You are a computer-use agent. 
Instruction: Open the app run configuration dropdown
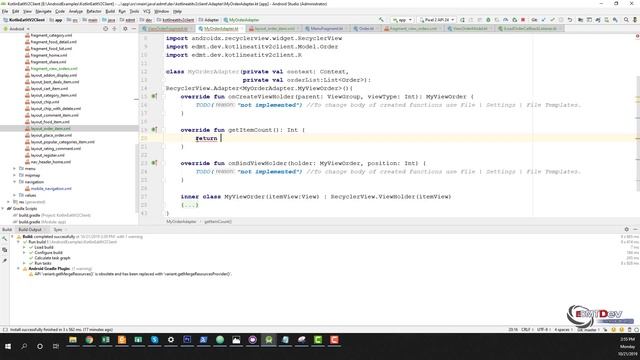tap(402, 20)
